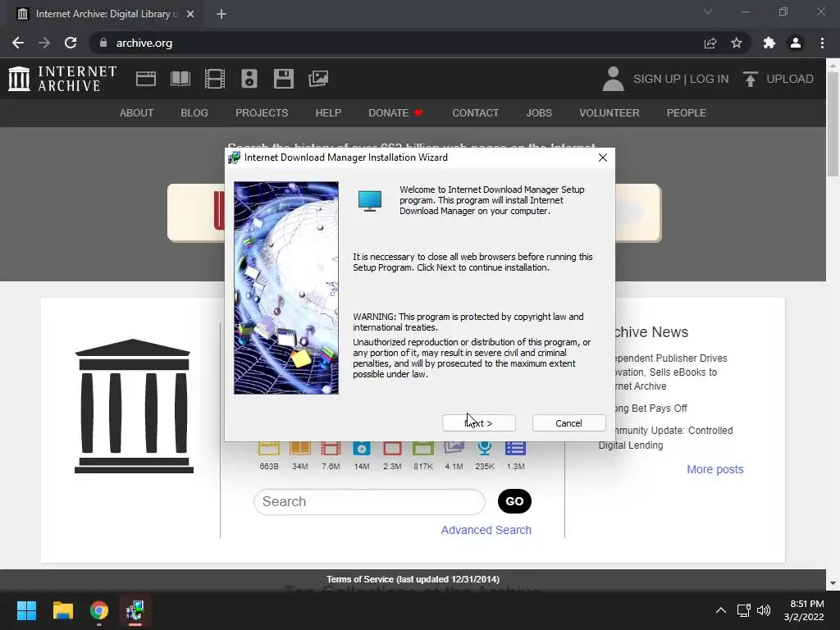Open the tab search dropdown chevron
The width and height of the screenshot is (840, 630).
708,11
